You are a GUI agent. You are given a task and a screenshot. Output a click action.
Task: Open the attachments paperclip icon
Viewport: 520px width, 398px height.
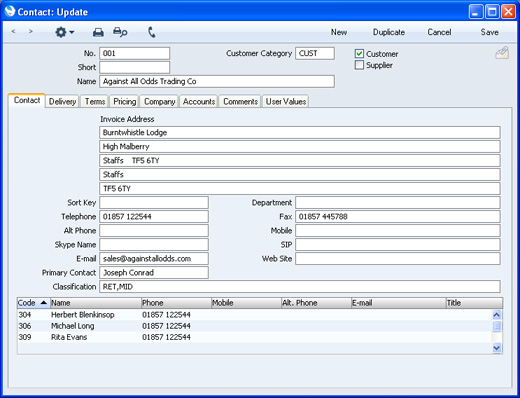coord(502,53)
